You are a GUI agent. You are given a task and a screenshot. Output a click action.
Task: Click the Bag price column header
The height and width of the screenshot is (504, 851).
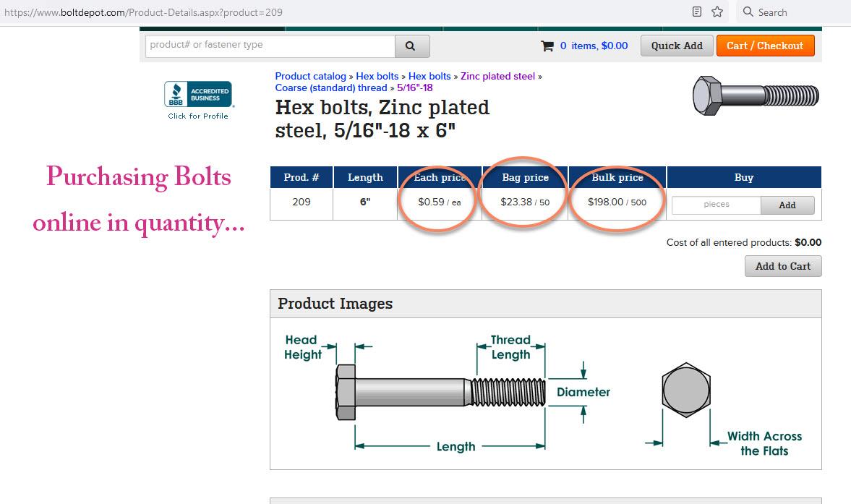[525, 177]
